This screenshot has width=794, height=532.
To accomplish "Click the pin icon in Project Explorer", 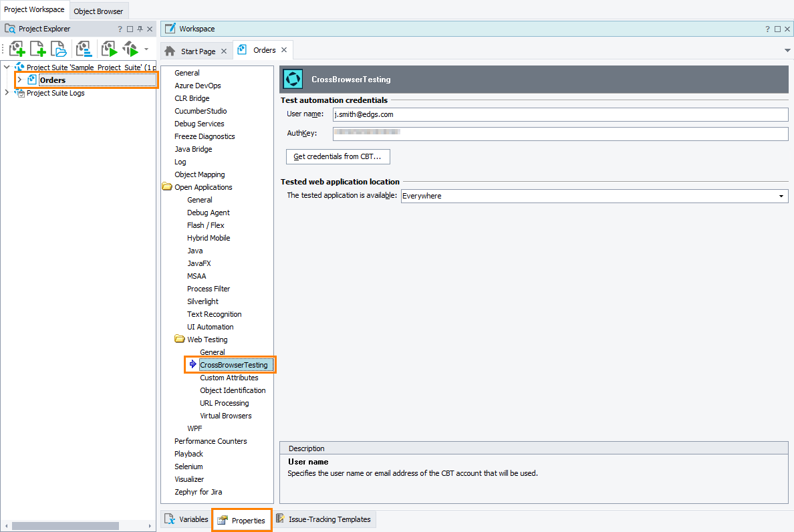I will (140, 28).
